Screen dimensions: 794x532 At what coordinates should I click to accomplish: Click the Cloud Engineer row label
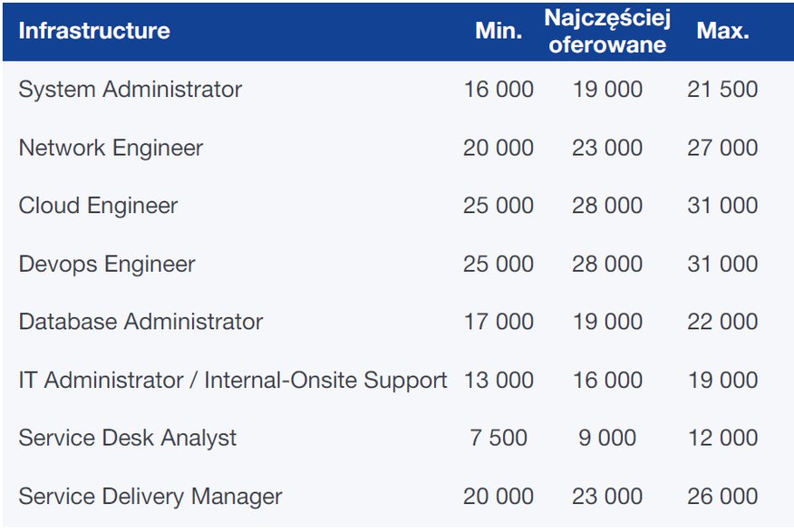point(98,206)
